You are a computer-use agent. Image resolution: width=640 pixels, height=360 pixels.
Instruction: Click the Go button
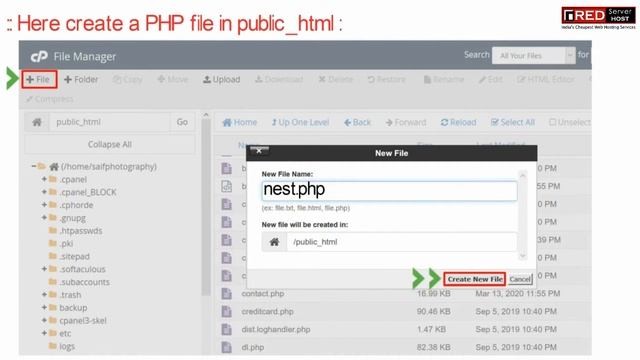[x=182, y=122]
